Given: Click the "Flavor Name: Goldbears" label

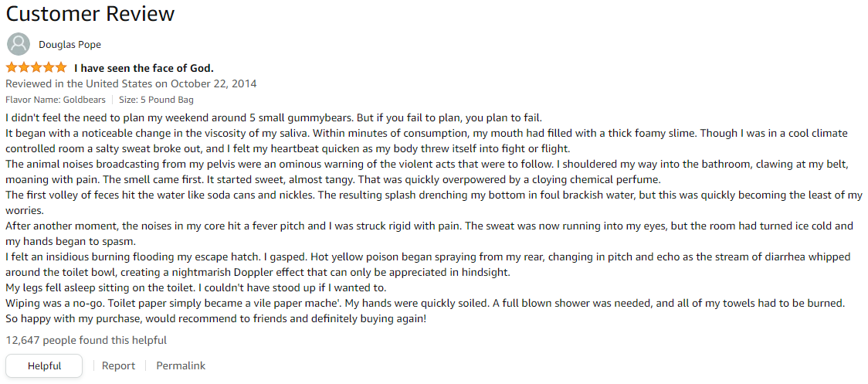Looking at the screenshot, I should click(x=56, y=100).
